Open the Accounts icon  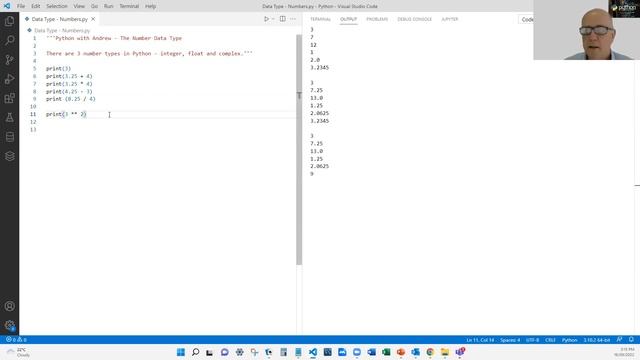[9, 306]
